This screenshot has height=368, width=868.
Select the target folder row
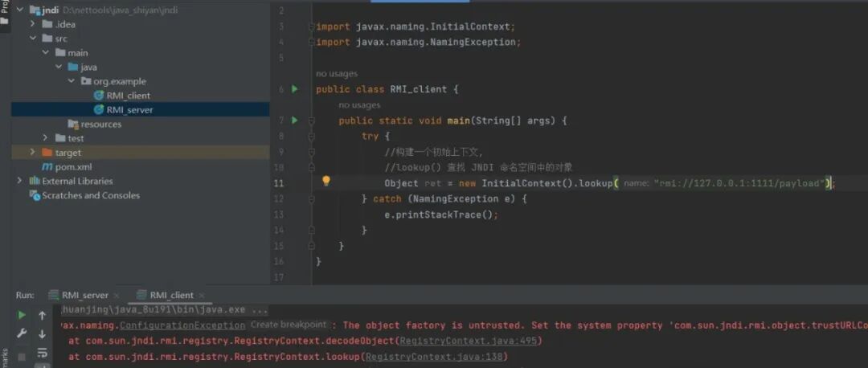pos(140,153)
